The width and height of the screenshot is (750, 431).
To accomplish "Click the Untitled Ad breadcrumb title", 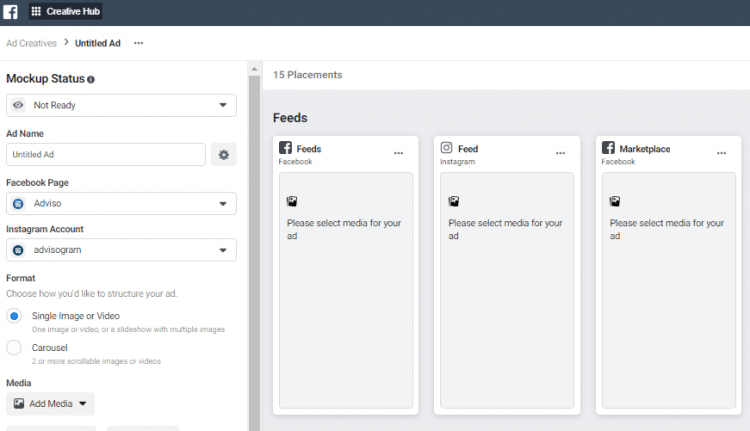I will 98,43.
